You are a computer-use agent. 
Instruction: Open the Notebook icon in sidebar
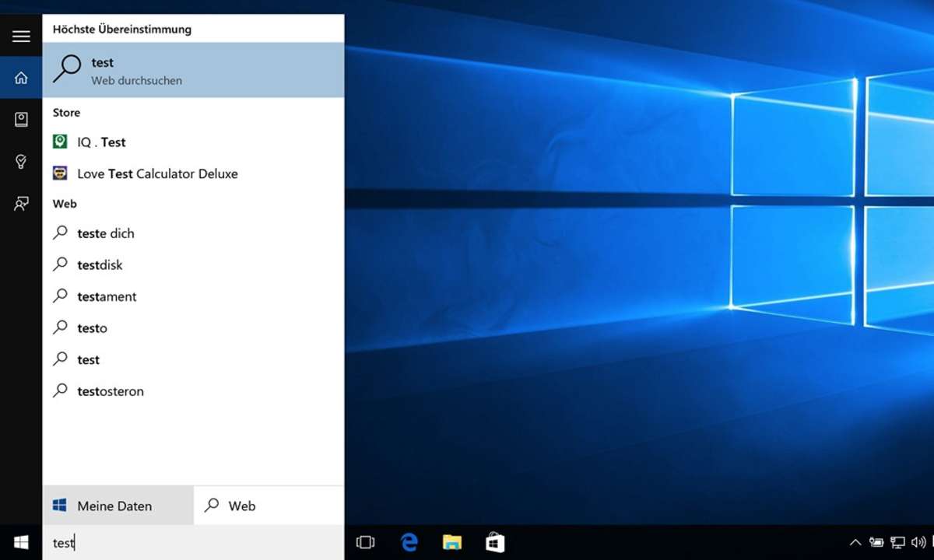(x=21, y=119)
